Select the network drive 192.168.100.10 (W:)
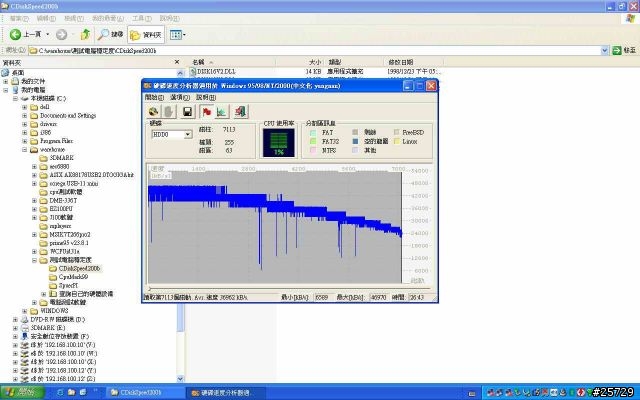 tap(64, 353)
